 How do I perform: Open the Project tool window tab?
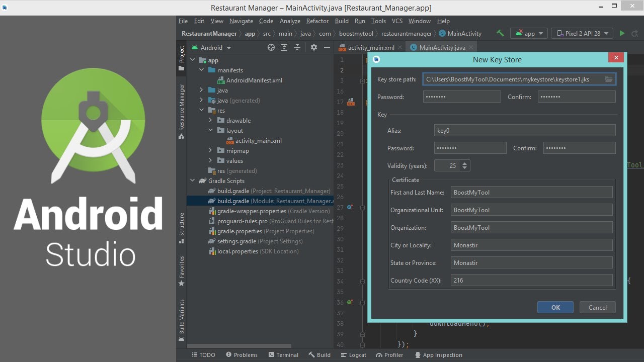tap(182, 58)
